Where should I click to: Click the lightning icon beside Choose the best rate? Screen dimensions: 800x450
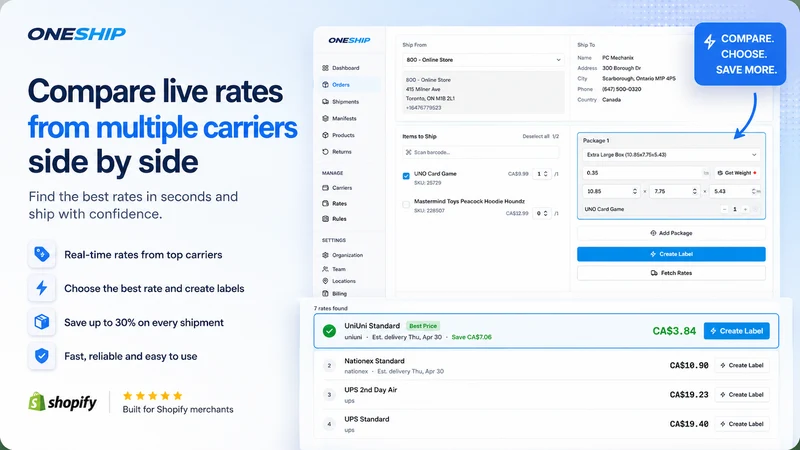(42, 288)
